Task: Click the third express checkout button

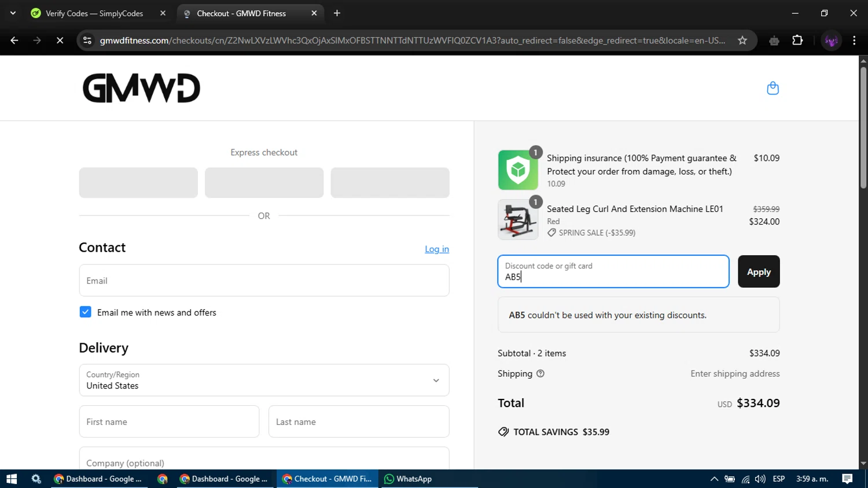Action: click(x=390, y=183)
